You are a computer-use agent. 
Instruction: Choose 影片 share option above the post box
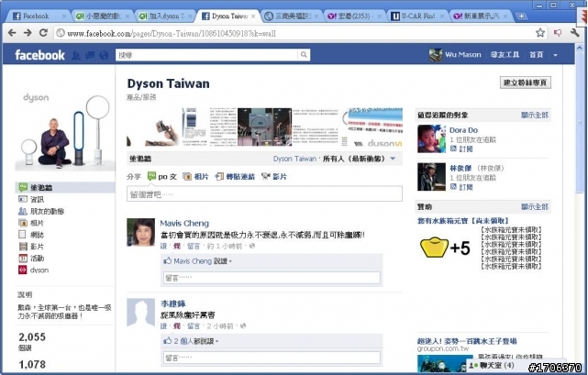coord(274,176)
